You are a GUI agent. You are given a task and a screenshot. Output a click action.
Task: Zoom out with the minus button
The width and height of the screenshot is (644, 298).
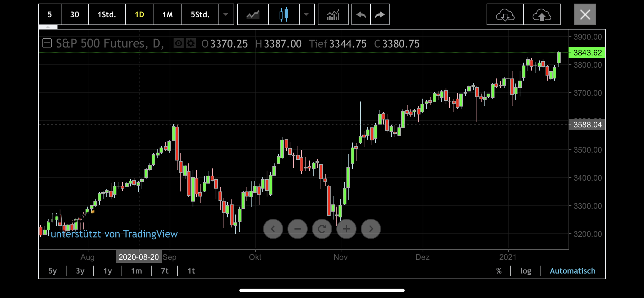click(298, 229)
